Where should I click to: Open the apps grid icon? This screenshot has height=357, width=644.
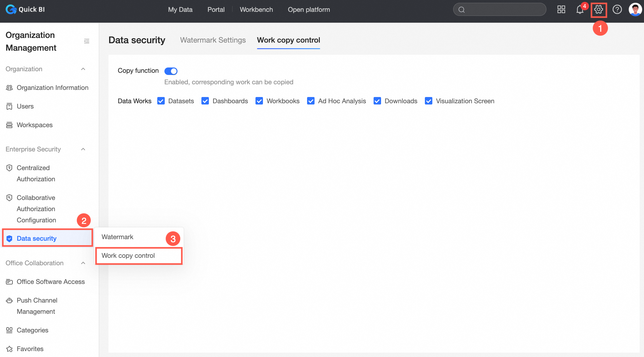coord(561,10)
